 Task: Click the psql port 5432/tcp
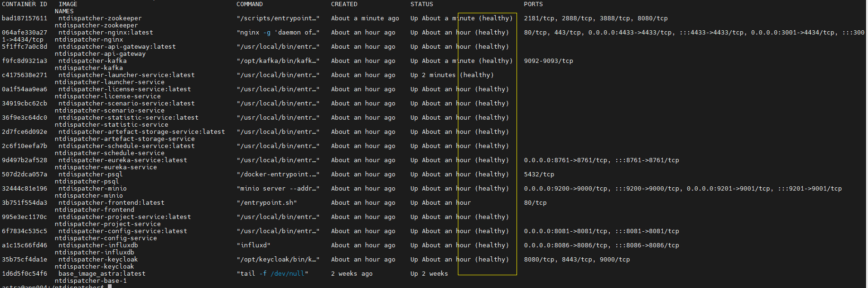(539, 175)
